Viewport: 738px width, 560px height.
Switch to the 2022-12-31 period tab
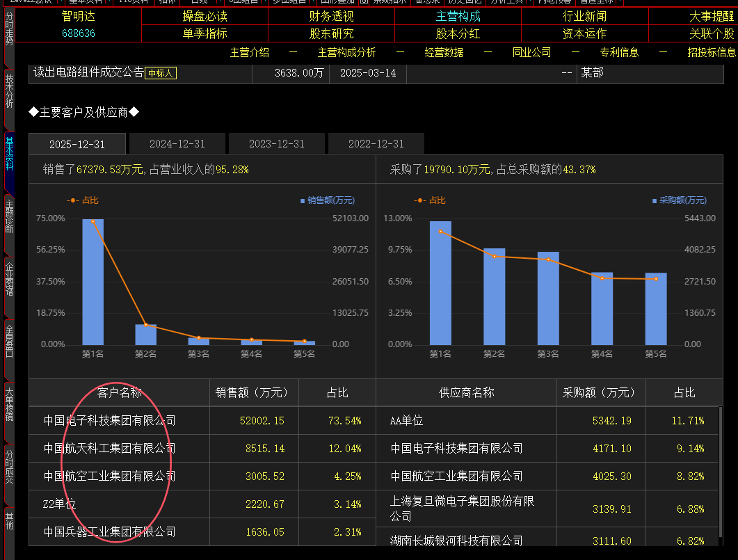(376, 143)
